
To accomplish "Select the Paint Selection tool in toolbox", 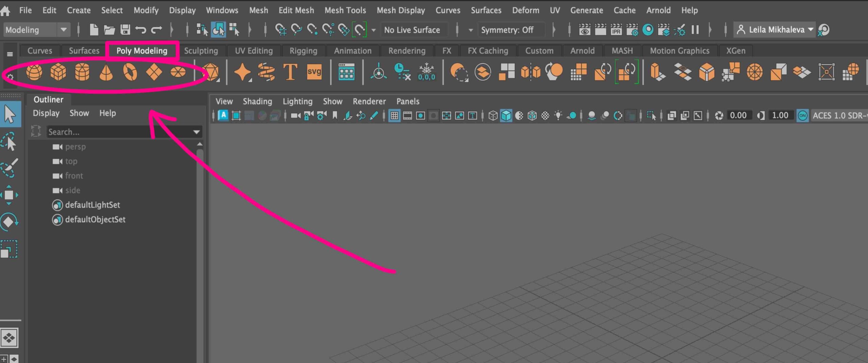I will pyautogui.click(x=9, y=168).
